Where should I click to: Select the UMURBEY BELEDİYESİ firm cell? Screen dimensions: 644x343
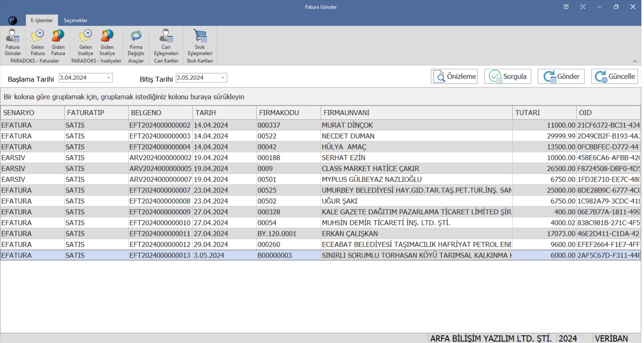[x=417, y=191]
